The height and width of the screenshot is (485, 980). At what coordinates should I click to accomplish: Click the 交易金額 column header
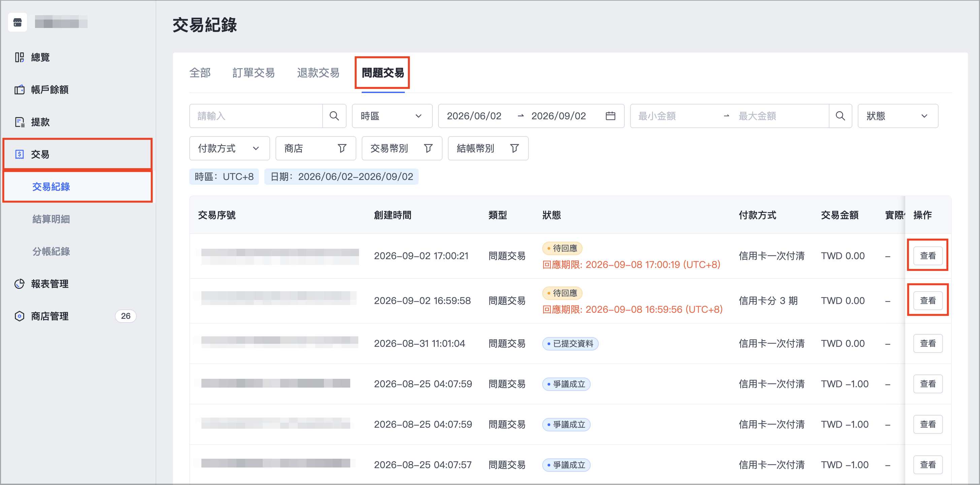839,215
